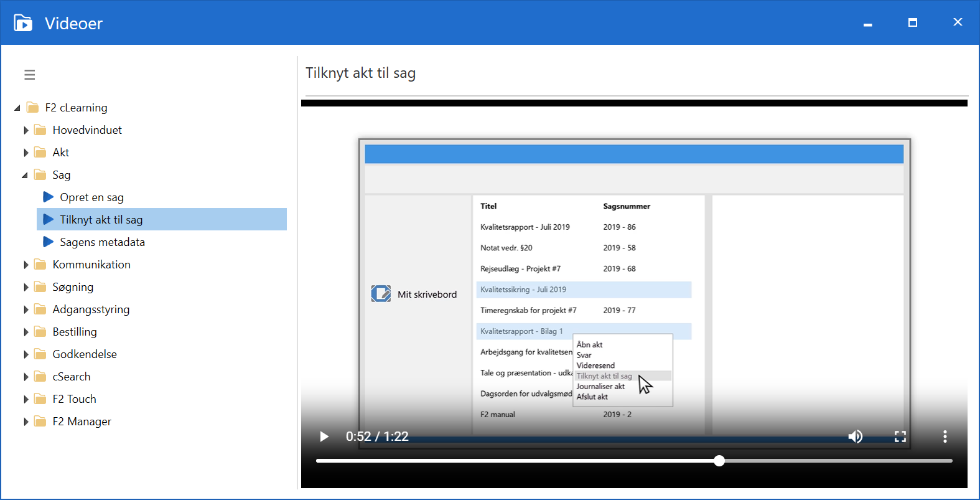This screenshot has width=980, height=500.
Task: Select the Tilknyt akt til sag video
Action: point(101,220)
